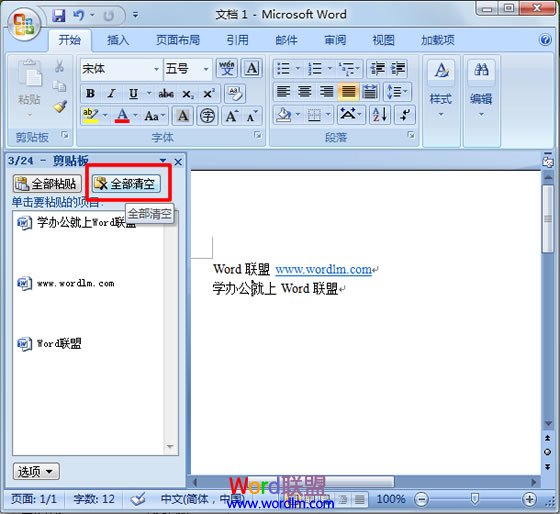Apply red font color

[x=122, y=116]
